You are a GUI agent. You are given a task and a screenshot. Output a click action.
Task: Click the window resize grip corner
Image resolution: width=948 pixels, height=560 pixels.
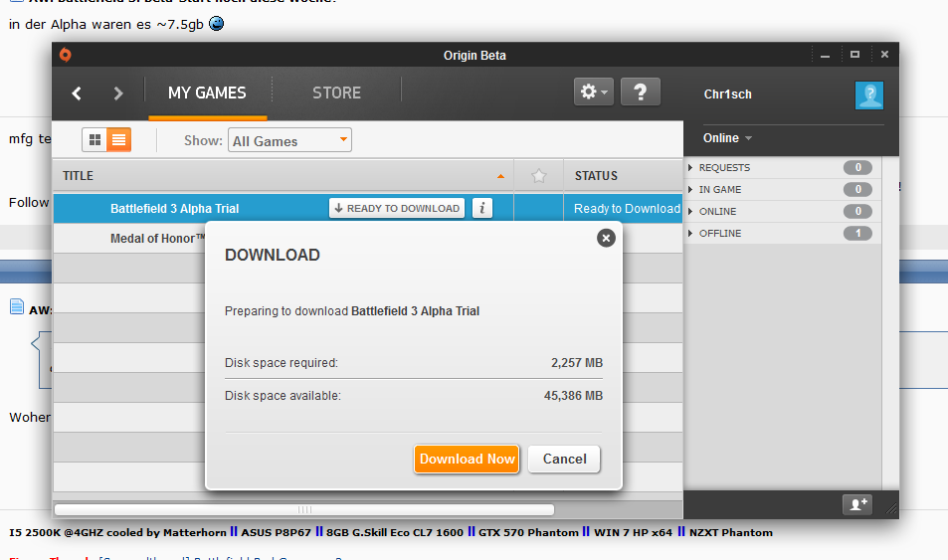tap(891, 509)
